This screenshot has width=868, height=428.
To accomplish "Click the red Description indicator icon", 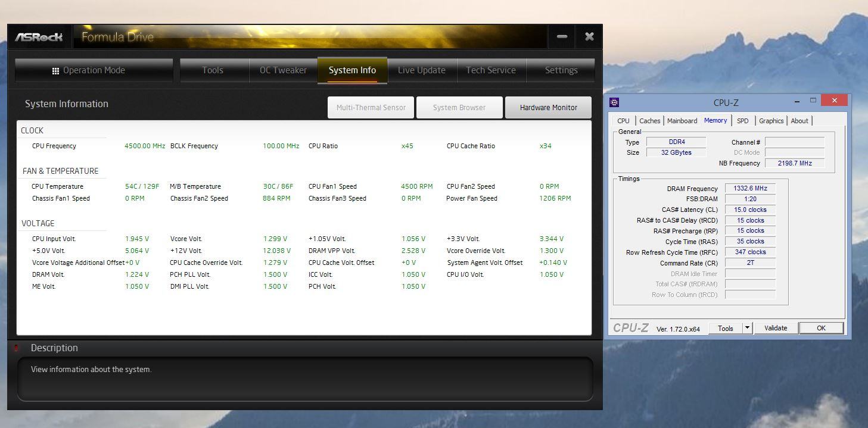I will tap(16, 348).
